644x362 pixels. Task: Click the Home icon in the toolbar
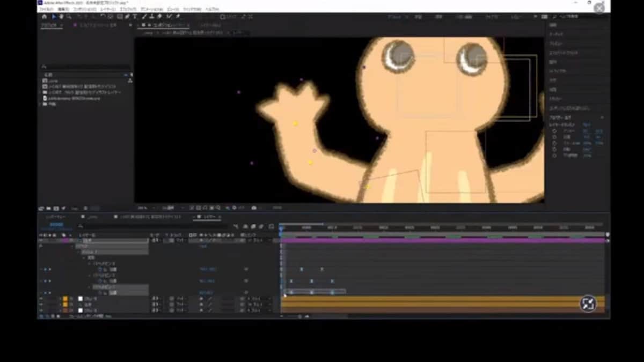(x=45, y=17)
